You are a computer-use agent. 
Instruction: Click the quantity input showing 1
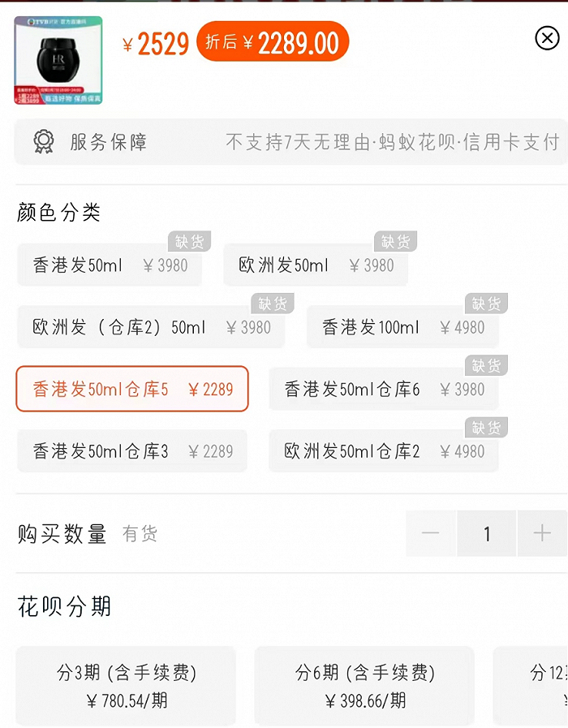(x=486, y=533)
